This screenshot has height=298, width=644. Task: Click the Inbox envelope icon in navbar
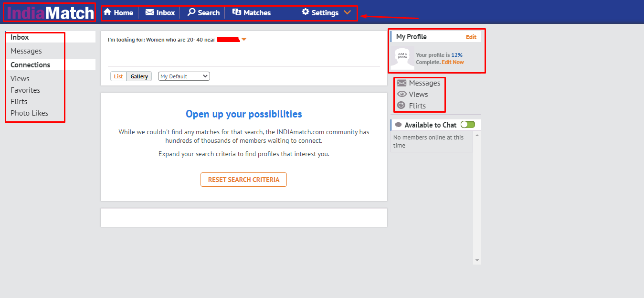[150, 12]
